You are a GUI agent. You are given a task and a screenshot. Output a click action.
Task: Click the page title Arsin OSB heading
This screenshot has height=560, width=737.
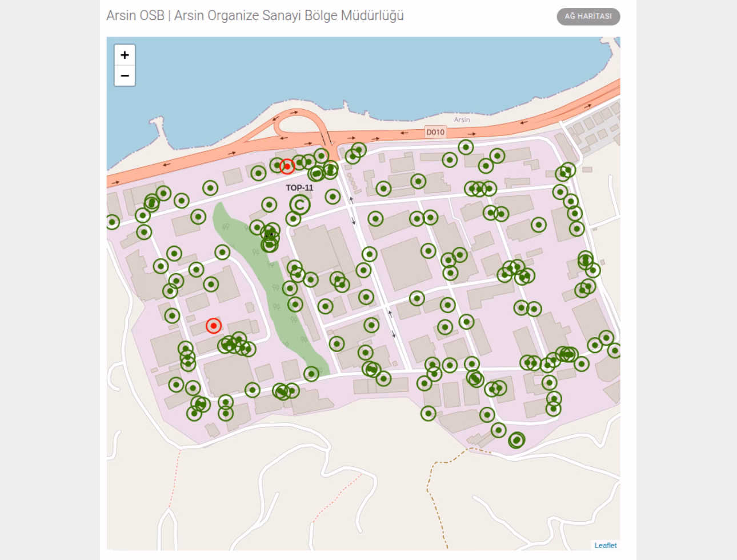[255, 15]
